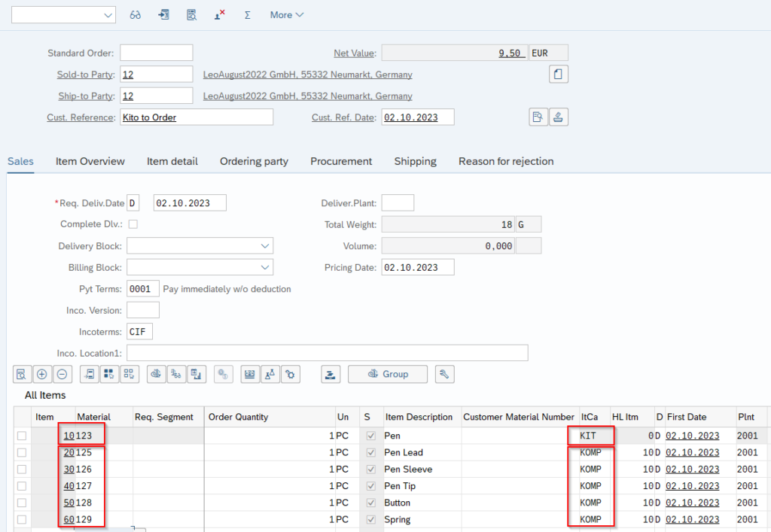
Task: Click the document with arrow item toolbar icon
Action: pyautogui.click(x=89, y=374)
